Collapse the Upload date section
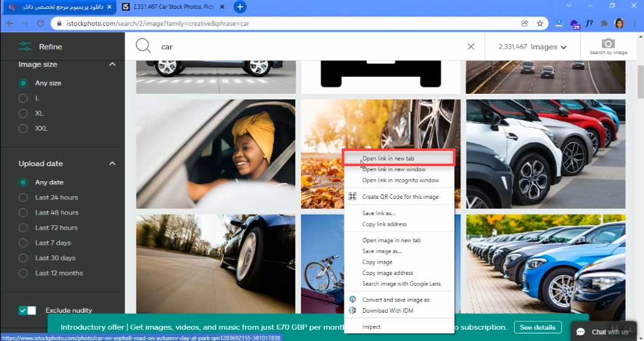This screenshot has width=644, height=341. point(112,164)
